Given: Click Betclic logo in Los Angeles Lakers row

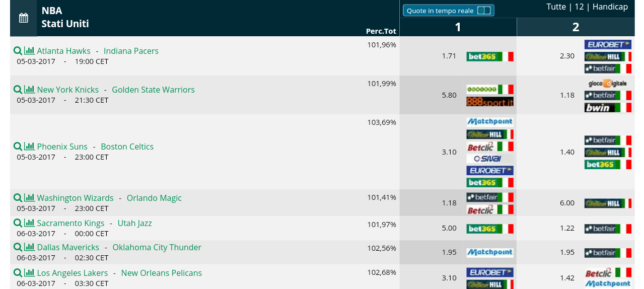Looking at the screenshot, I should (608, 272).
